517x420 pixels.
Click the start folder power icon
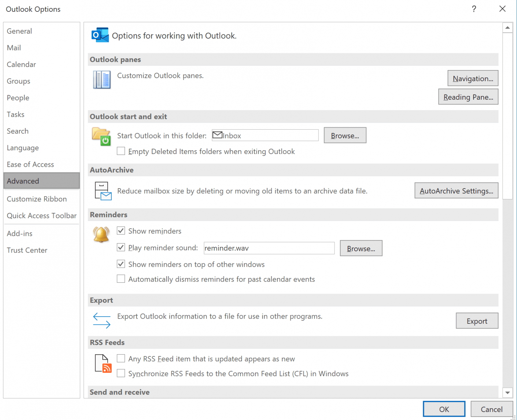[x=101, y=136]
